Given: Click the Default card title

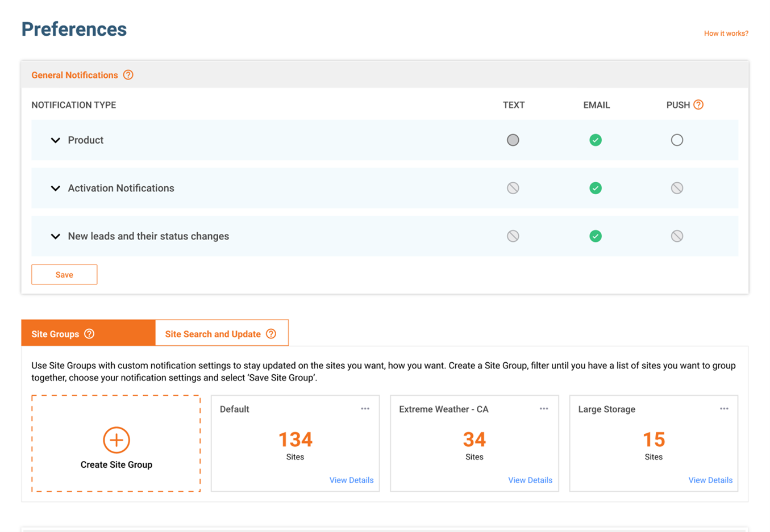Looking at the screenshot, I should pos(235,409).
